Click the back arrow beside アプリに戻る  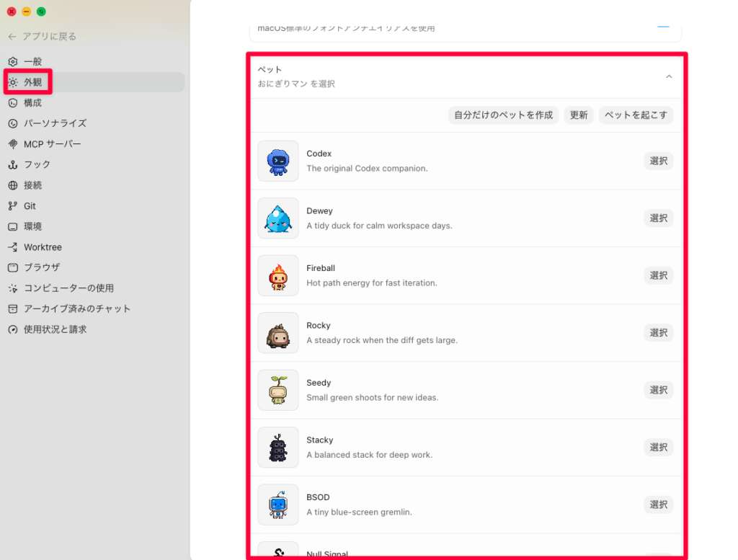(x=12, y=37)
